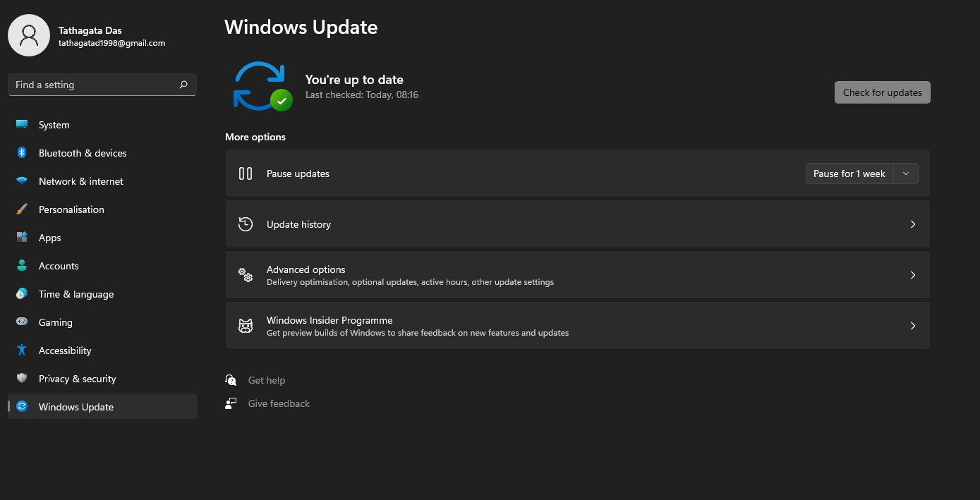Click the Privacy & security shield icon

(22, 379)
